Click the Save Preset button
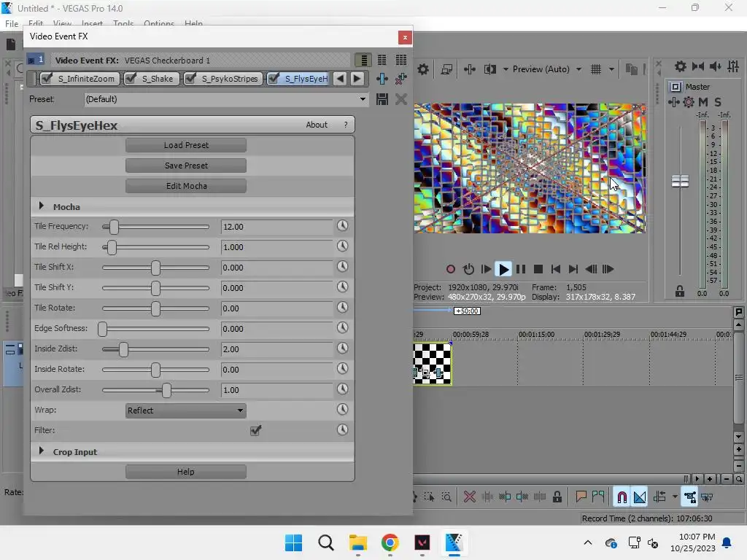Screen dimensions: 747x560 (186, 166)
